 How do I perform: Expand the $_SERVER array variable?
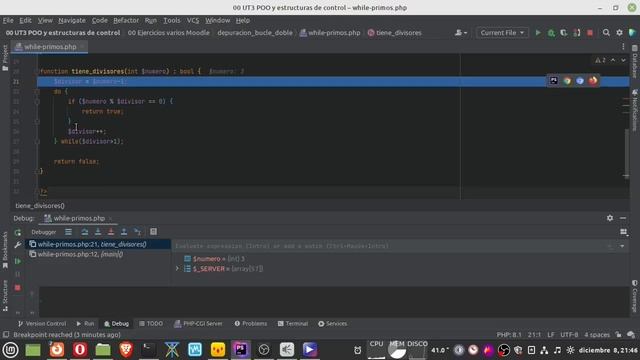tap(177, 269)
